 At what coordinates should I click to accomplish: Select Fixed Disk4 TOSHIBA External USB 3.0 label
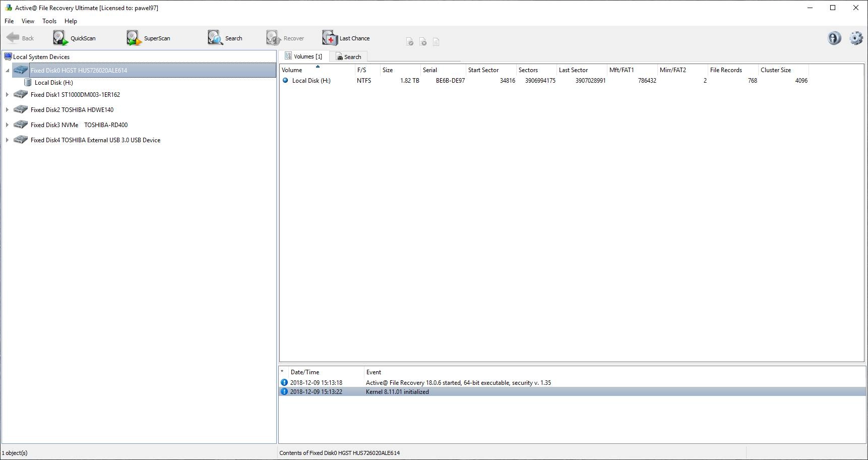tap(95, 140)
